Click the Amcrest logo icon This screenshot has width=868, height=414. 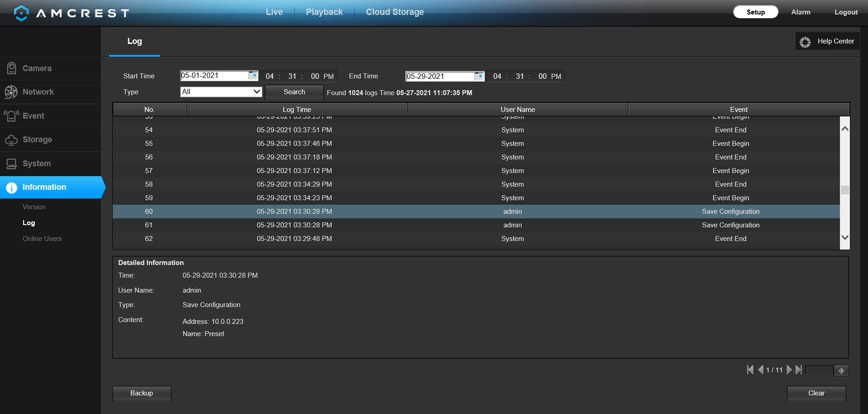(21, 13)
